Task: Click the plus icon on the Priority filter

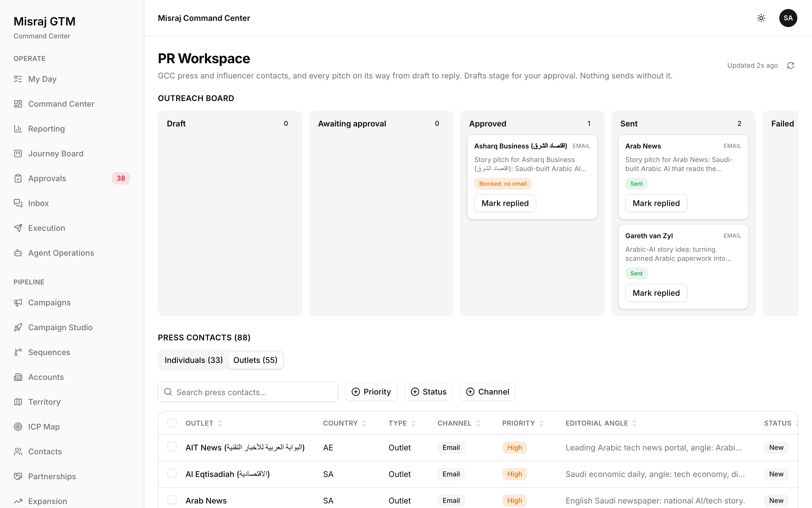Action: tap(356, 392)
